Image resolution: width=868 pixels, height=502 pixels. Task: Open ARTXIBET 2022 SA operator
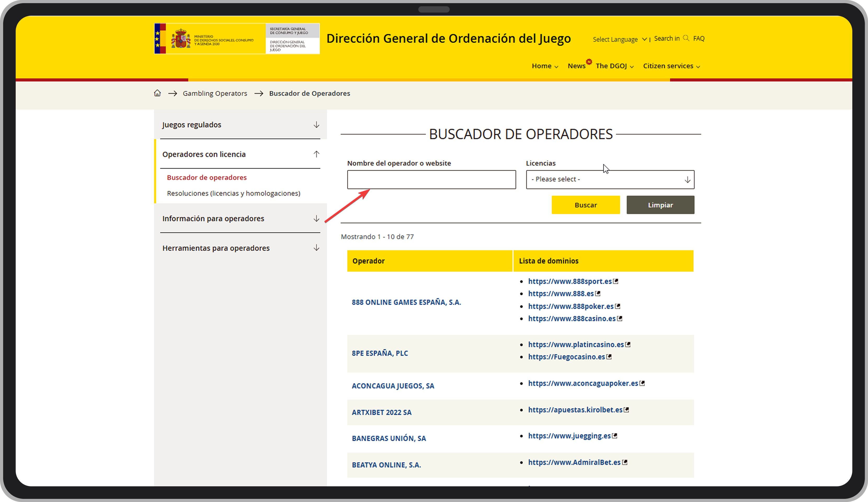coord(381,412)
